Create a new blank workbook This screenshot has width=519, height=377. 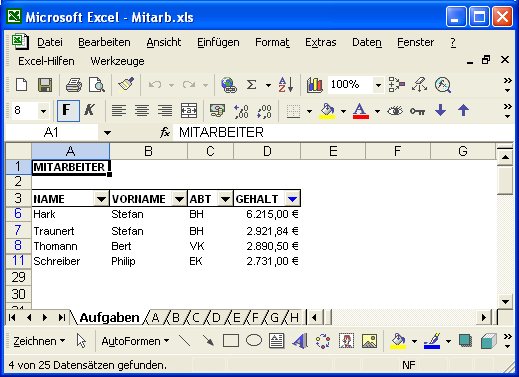tap(22, 85)
